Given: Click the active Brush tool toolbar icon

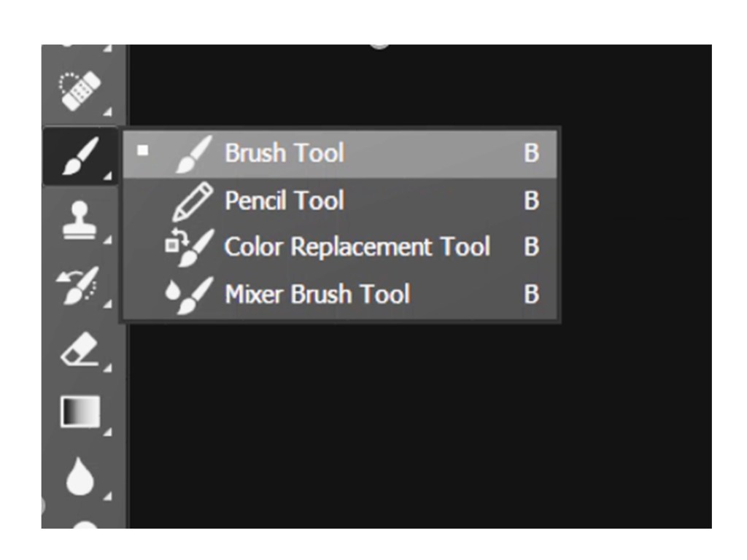Looking at the screenshot, I should 80,155.
